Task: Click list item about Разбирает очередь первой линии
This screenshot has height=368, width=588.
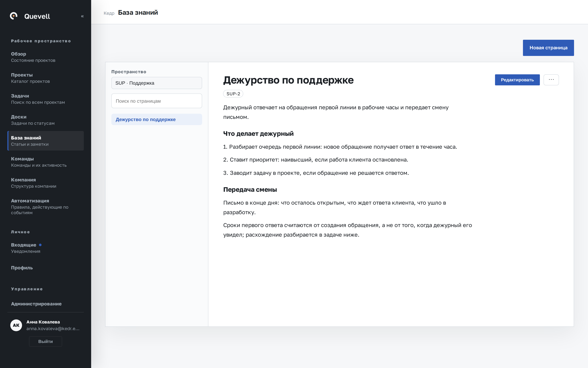Action: [x=340, y=147]
